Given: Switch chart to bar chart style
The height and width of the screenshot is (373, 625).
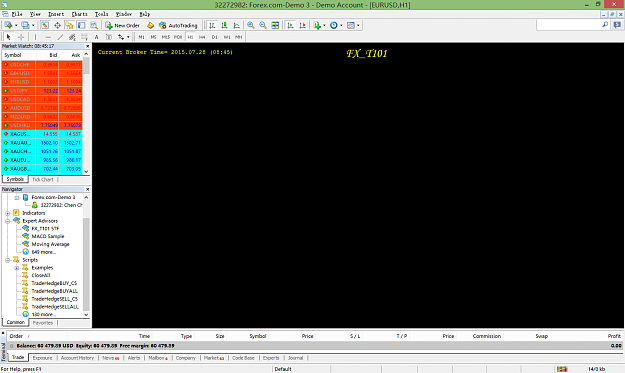Looking at the screenshot, I should coord(212,25).
